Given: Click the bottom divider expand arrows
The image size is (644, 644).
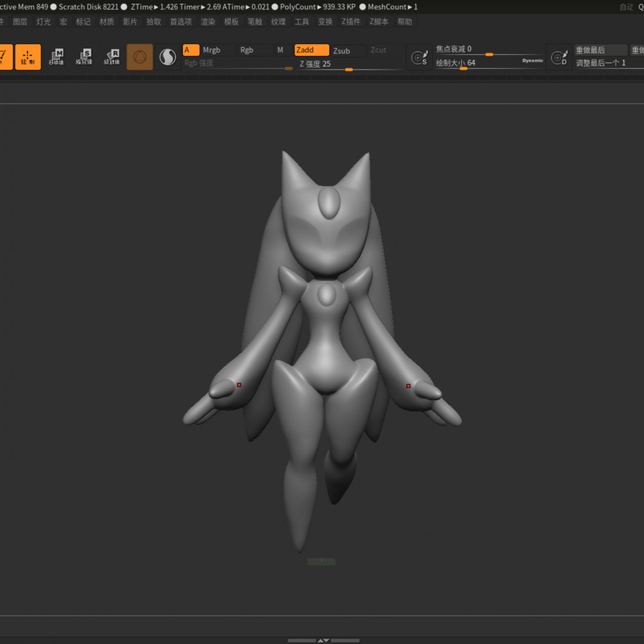Looking at the screenshot, I should click(x=323, y=640).
